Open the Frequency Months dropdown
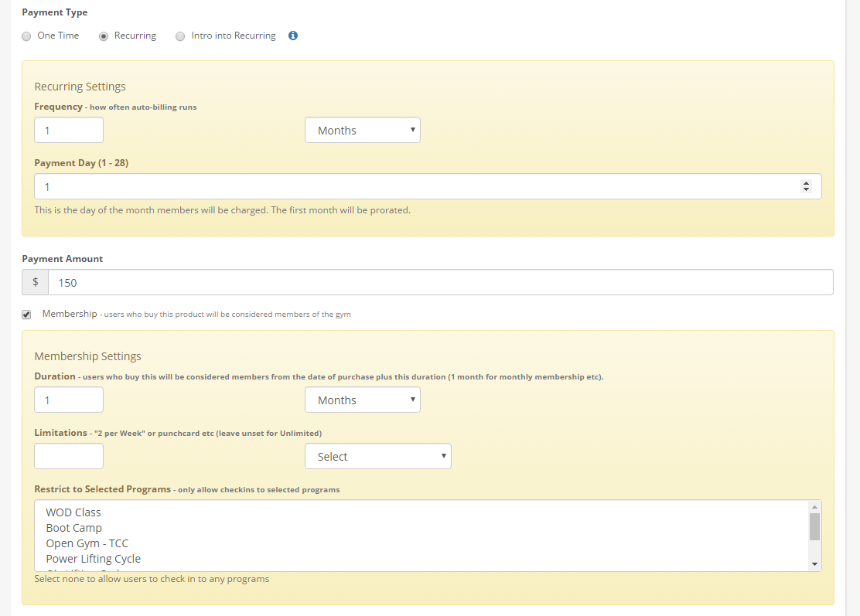This screenshot has width=860, height=616. (362, 130)
